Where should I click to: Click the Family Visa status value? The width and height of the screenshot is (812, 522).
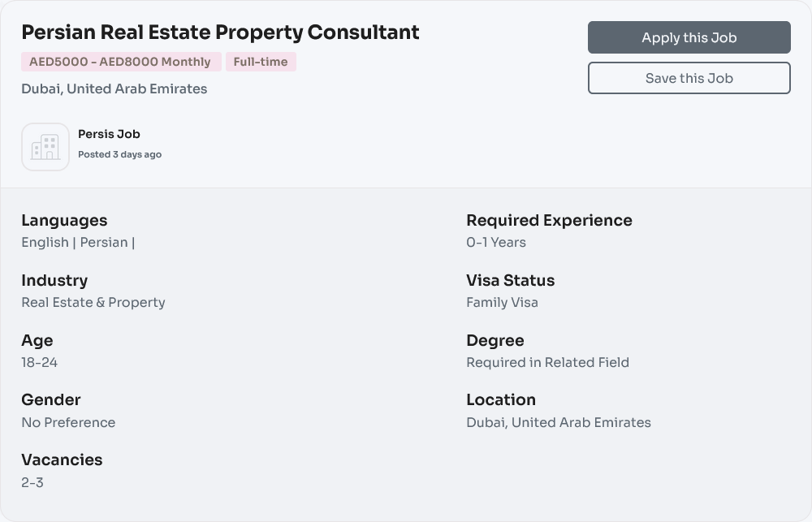[x=500, y=302]
